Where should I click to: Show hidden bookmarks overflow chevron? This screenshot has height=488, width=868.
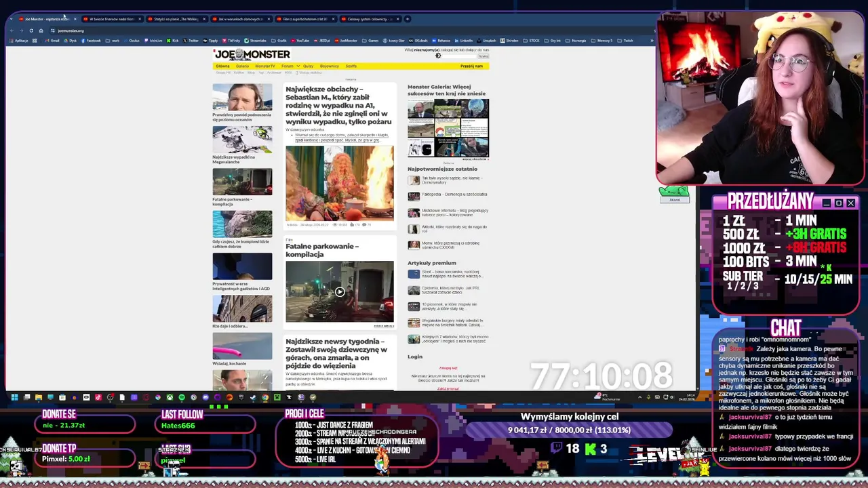(x=652, y=41)
